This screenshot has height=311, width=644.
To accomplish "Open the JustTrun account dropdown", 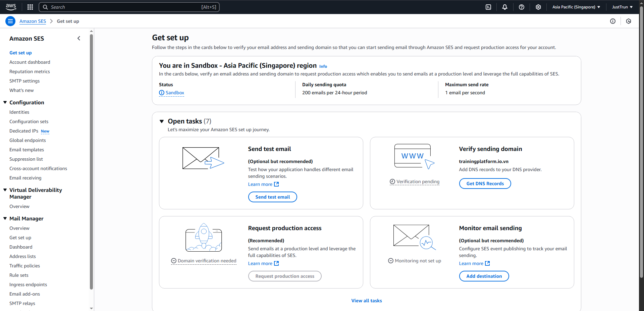I will [x=622, y=7].
